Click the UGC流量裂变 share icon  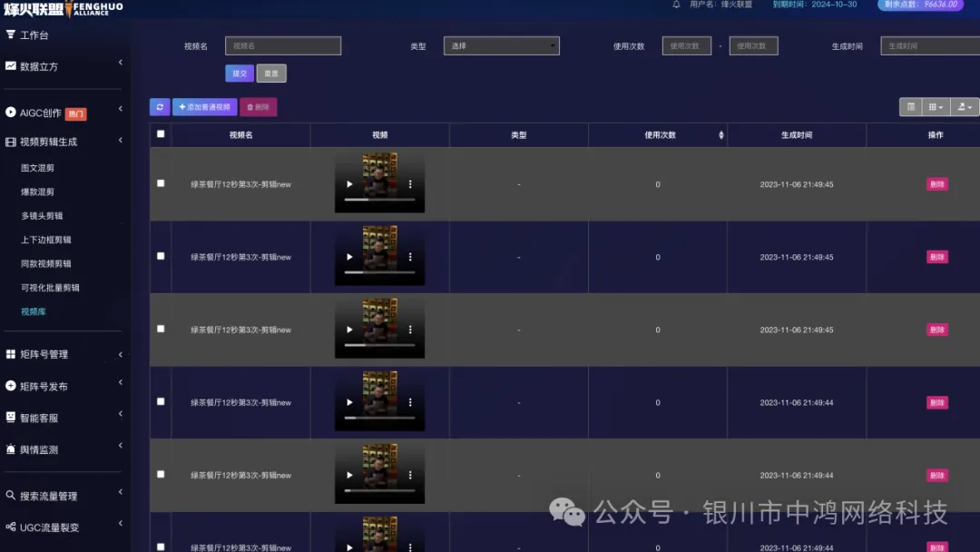[11, 527]
